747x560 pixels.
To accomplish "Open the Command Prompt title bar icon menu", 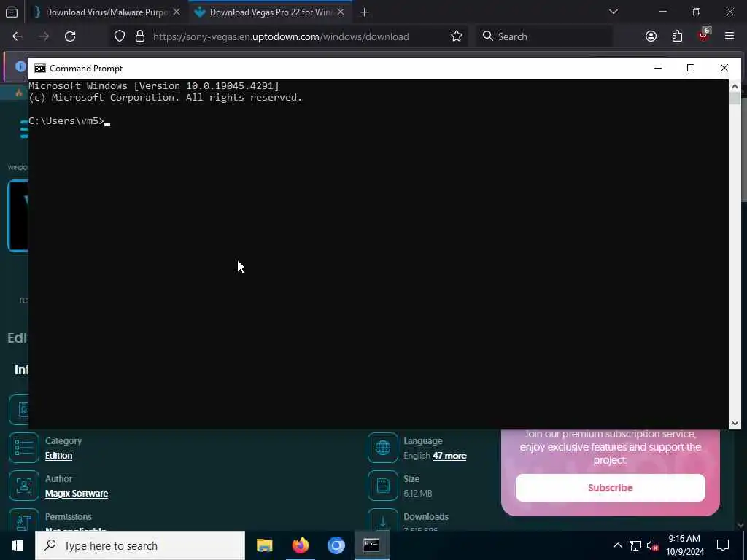I will pos(40,69).
